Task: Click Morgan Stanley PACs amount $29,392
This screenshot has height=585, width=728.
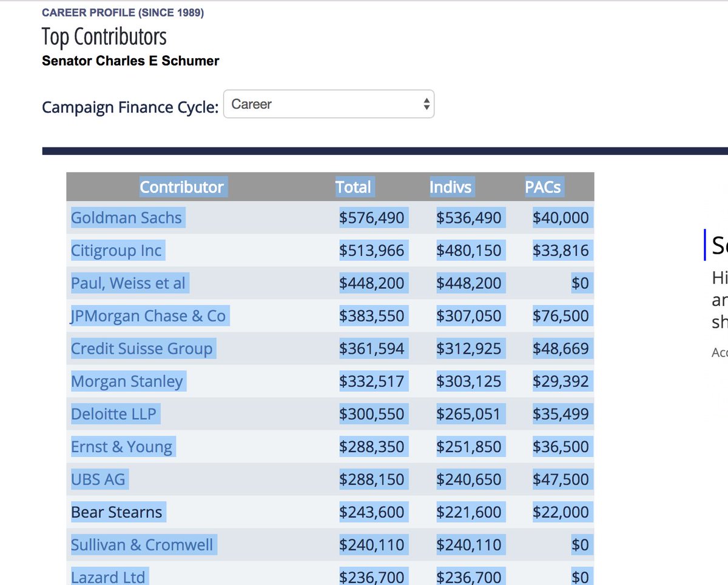Action: click(561, 381)
